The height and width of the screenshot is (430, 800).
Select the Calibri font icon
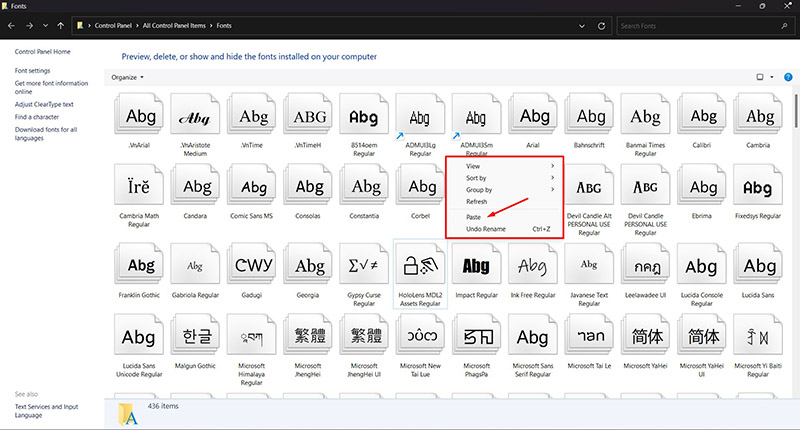point(702,114)
